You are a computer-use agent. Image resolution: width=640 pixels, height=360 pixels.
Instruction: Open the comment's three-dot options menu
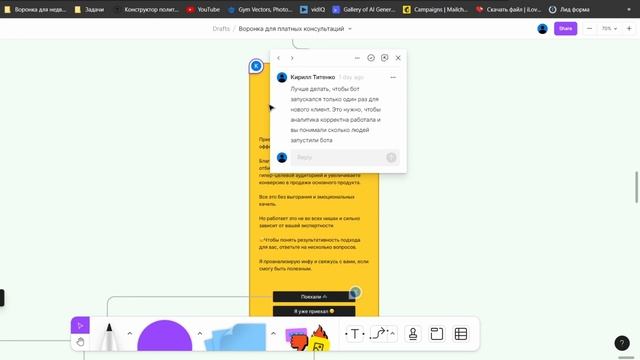click(x=393, y=77)
